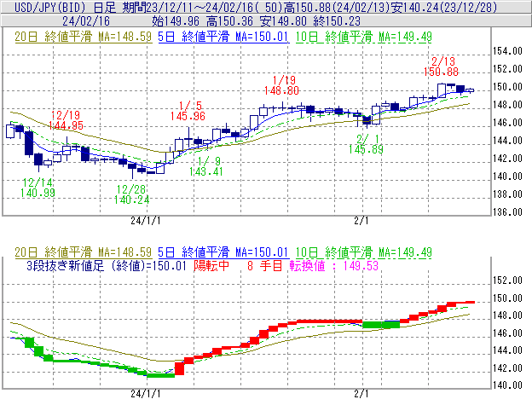The height and width of the screenshot is (405, 532).
Task: Click the 5日 終値平滑 legend in lower chart
Action: [x=223, y=252]
